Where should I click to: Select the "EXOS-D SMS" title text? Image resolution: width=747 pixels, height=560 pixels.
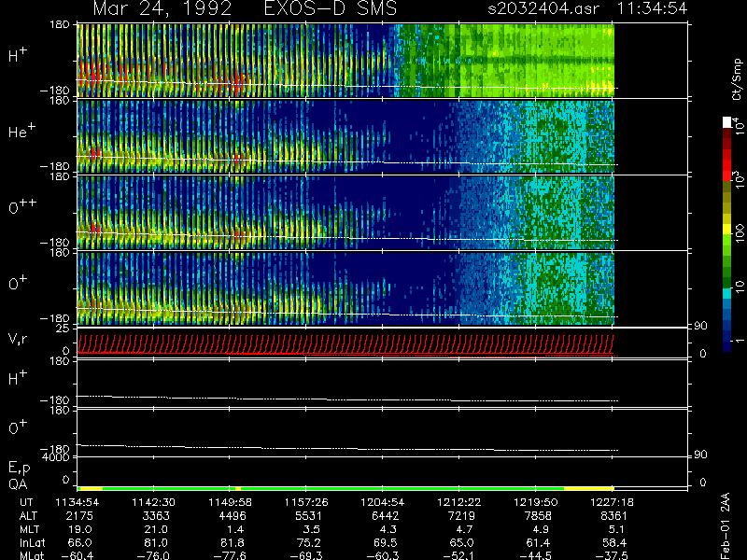(x=331, y=8)
